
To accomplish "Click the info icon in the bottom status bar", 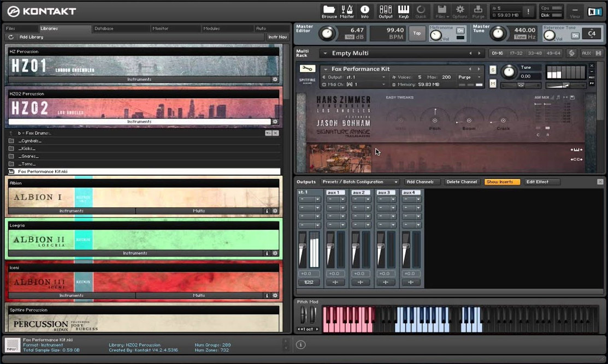I will pos(300,345).
